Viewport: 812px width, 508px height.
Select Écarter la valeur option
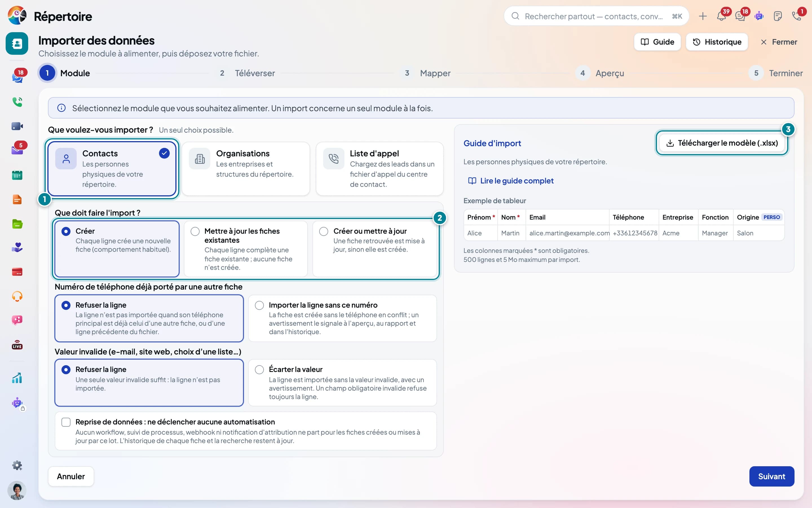pos(342,383)
